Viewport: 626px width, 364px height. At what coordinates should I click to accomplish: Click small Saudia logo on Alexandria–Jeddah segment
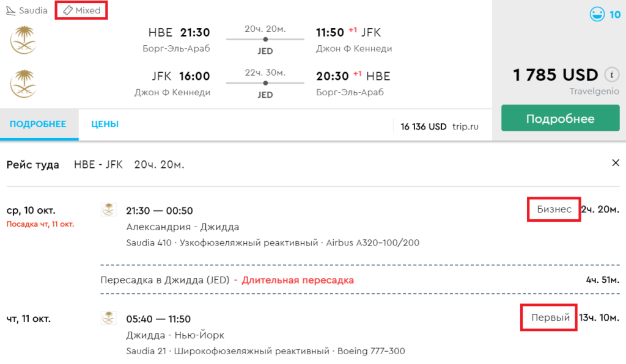tap(108, 209)
